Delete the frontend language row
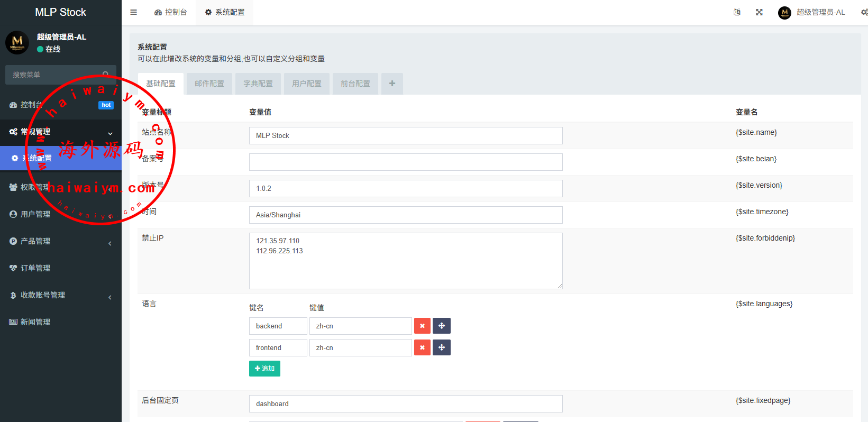Viewport: 868px width, 422px height. coord(422,347)
